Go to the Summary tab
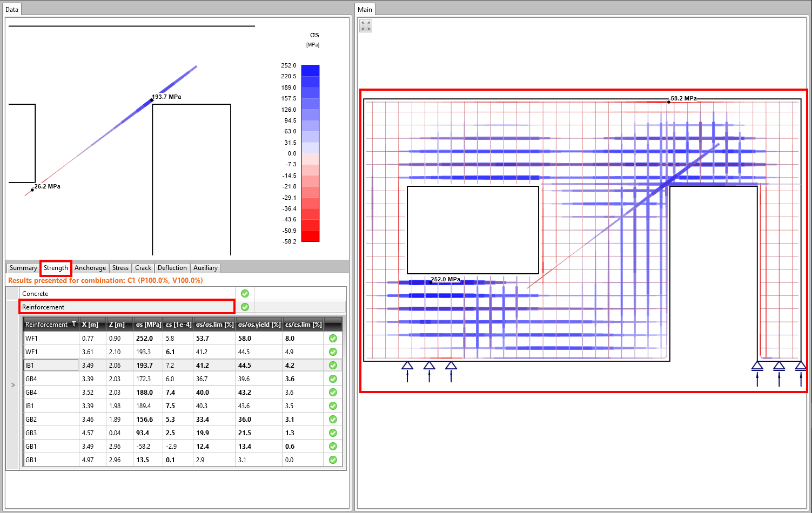812x513 pixels. pos(23,268)
